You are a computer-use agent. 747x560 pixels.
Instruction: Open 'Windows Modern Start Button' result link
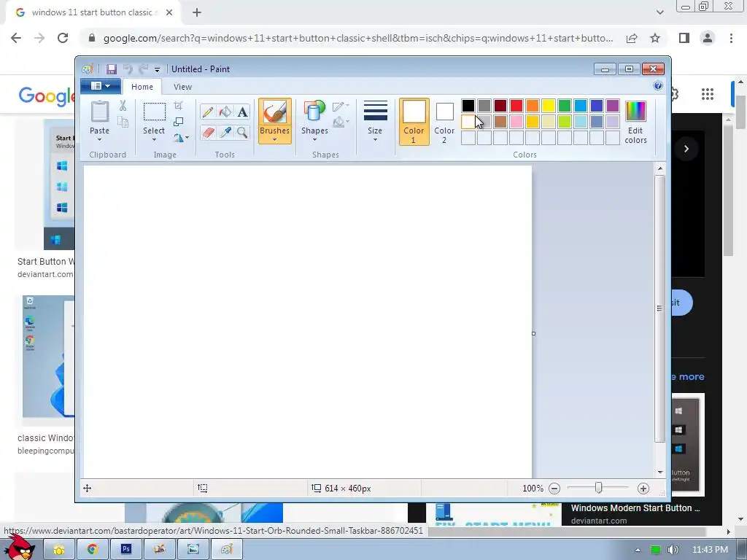point(635,508)
